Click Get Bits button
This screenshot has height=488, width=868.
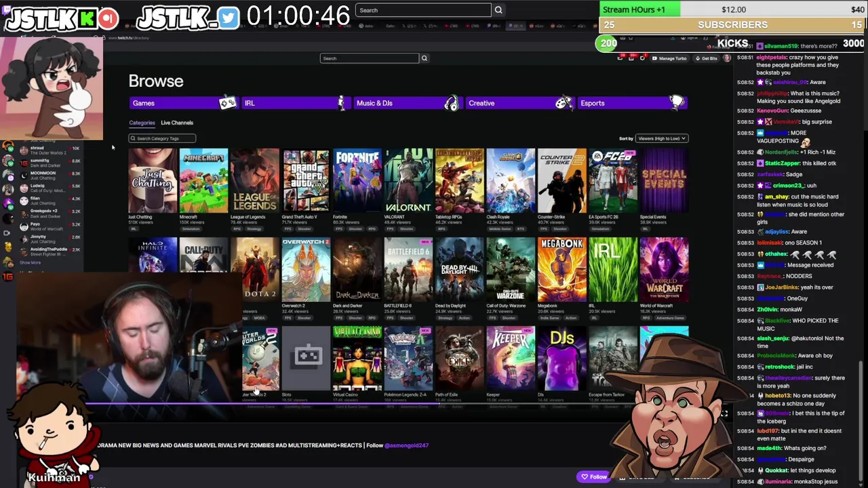coord(706,58)
